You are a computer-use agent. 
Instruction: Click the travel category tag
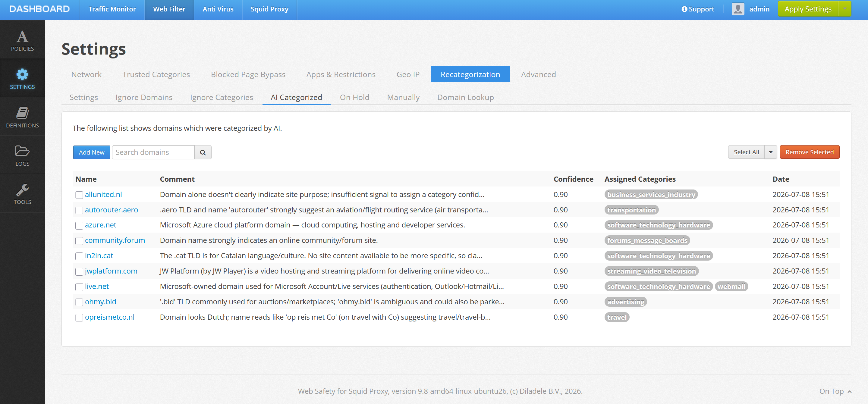coord(617,317)
